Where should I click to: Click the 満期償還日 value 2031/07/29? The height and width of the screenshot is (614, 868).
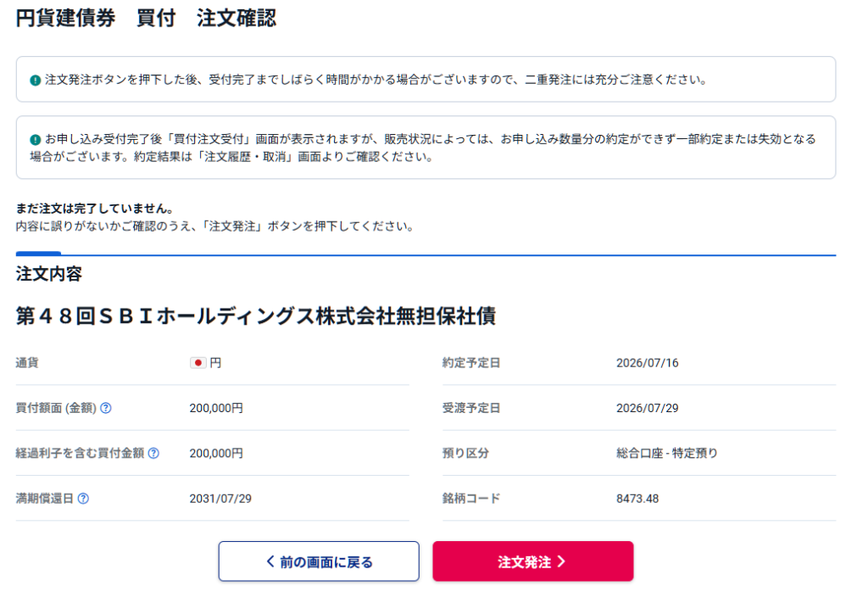pyautogui.click(x=220, y=499)
